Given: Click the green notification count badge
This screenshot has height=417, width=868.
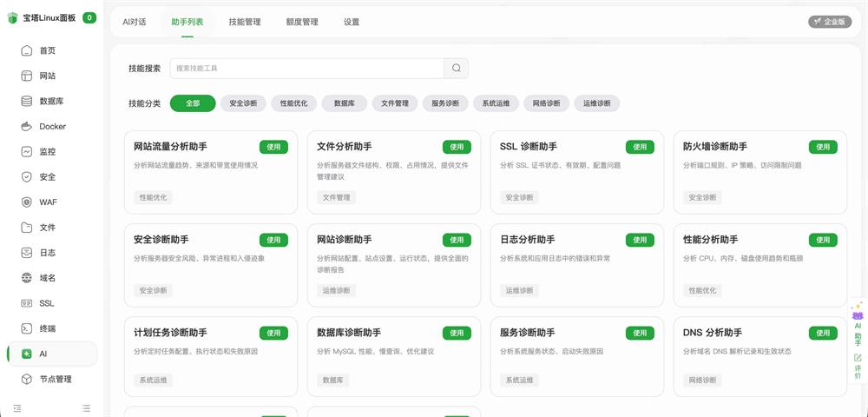Looking at the screenshot, I should [89, 17].
